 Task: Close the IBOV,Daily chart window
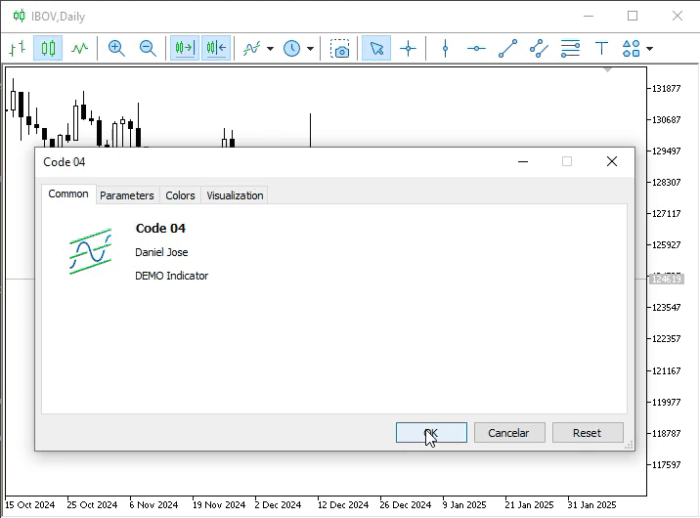(x=678, y=16)
